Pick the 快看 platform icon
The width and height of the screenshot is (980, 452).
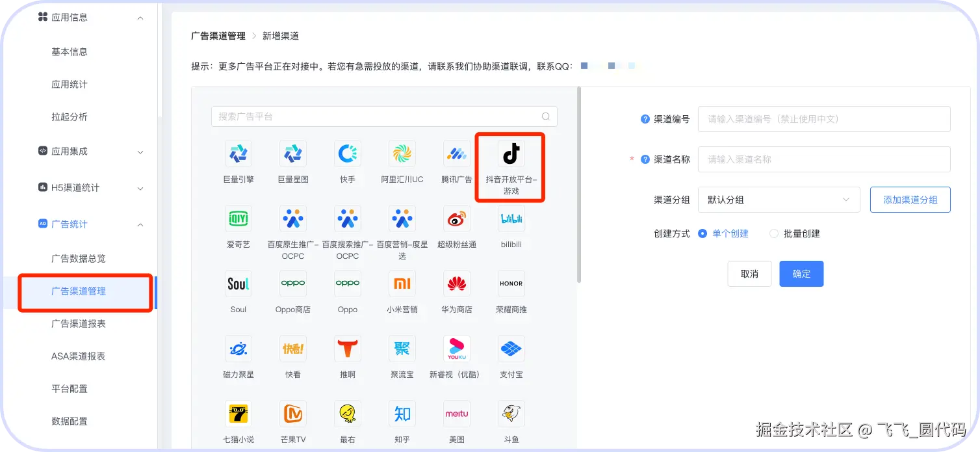(x=293, y=349)
